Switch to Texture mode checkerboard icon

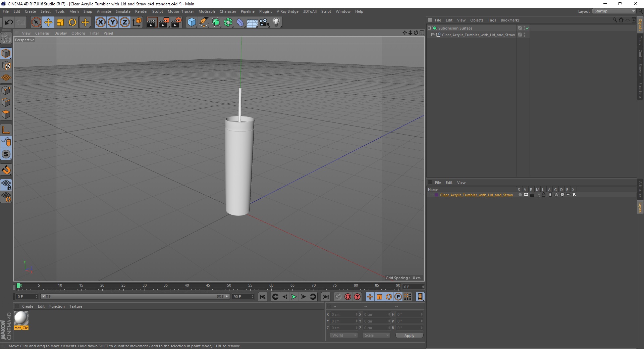coord(6,66)
